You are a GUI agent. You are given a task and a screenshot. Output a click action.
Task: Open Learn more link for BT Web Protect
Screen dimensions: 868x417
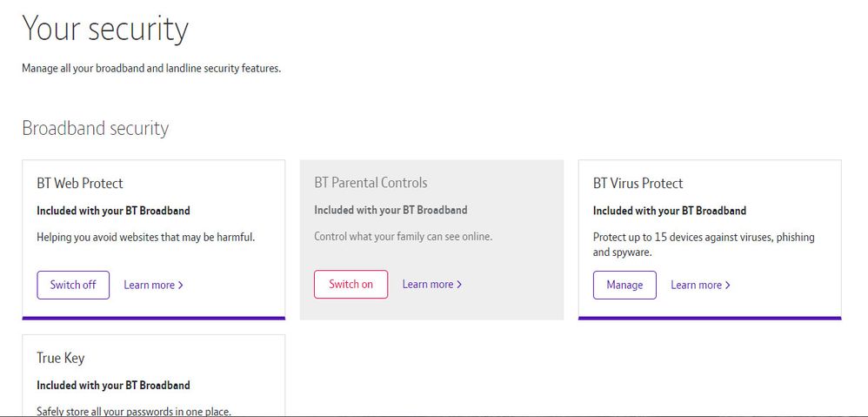149,285
